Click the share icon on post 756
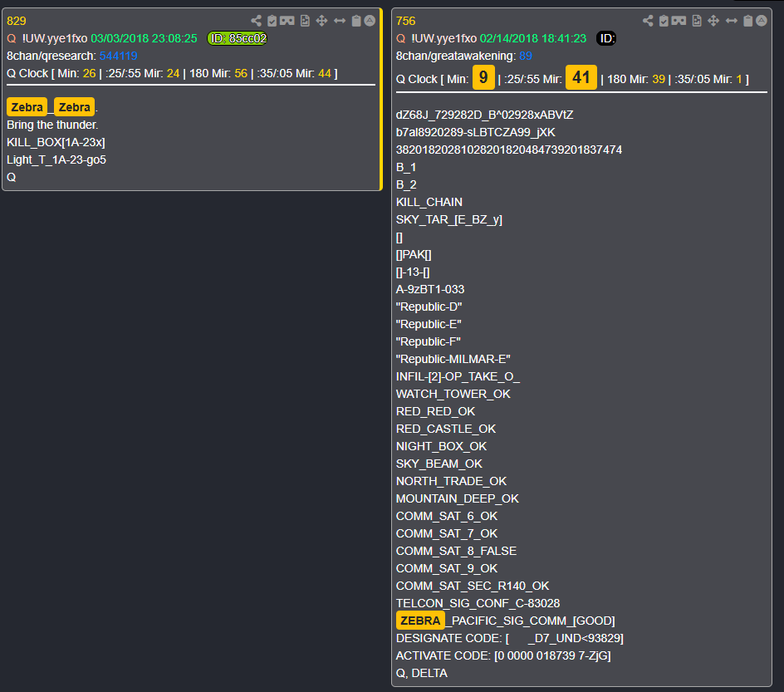784x692 pixels. pyautogui.click(x=648, y=21)
